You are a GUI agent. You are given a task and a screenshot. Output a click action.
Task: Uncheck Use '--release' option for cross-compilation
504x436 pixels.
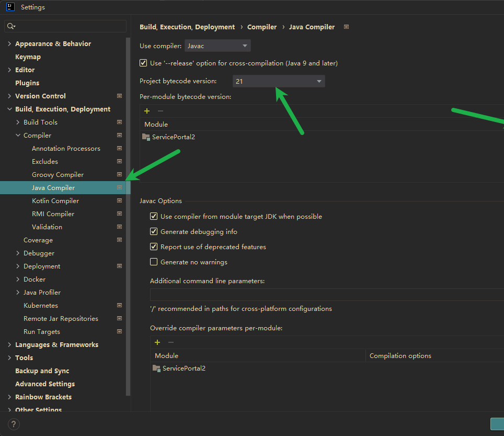coord(143,63)
